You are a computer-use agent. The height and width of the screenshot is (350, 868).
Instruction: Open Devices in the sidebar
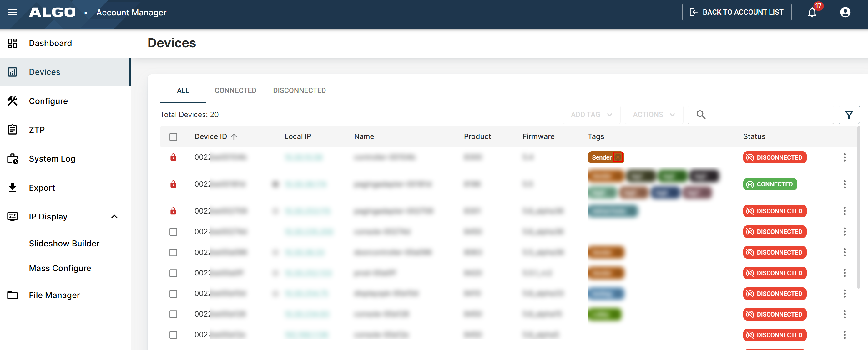tap(65, 72)
